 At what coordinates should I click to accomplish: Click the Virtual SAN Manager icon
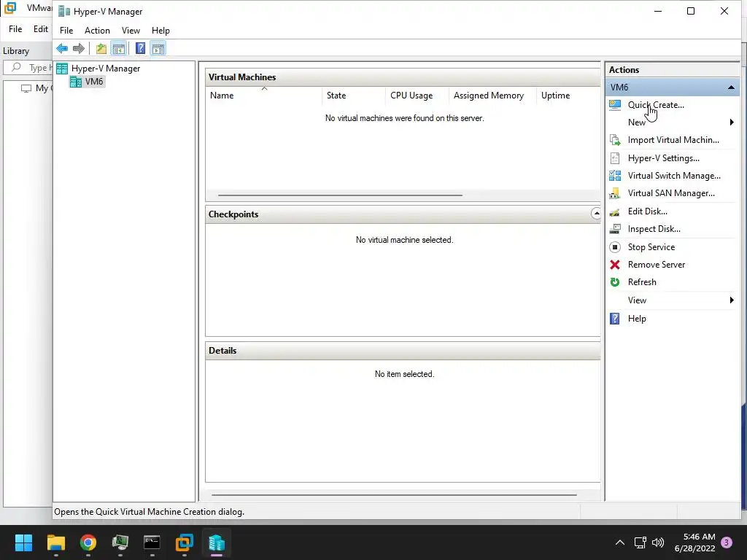[615, 193]
